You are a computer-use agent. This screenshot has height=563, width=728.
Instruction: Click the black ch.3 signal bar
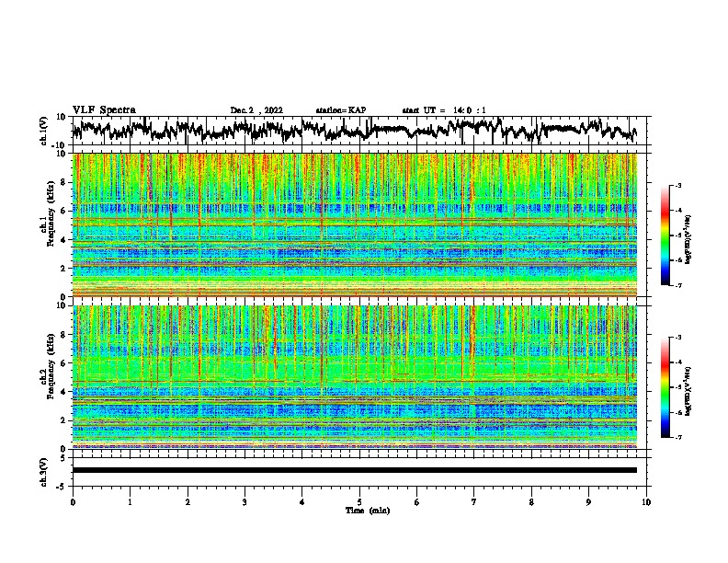[355, 470]
